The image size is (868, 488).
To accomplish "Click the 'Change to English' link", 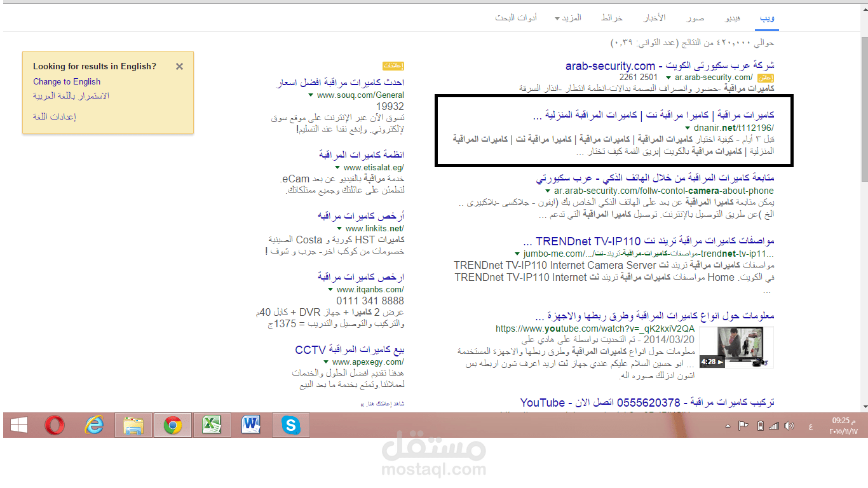I will click(x=67, y=81).
